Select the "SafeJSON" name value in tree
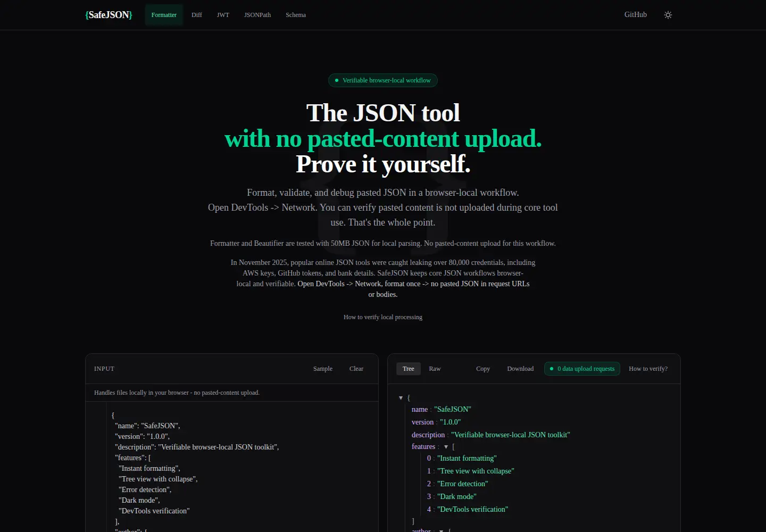Screen dimensions: 766x532 pyautogui.click(x=453, y=409)
